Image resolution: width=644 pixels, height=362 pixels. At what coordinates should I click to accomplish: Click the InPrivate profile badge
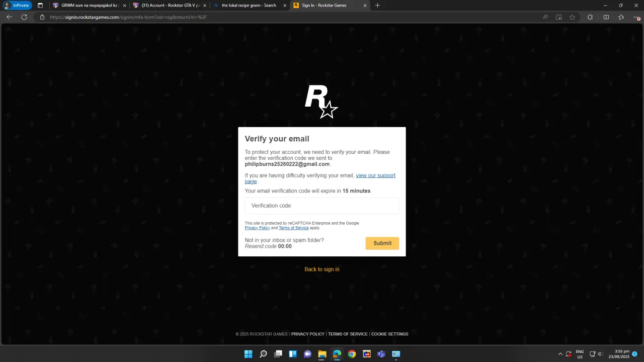(18, 6)
